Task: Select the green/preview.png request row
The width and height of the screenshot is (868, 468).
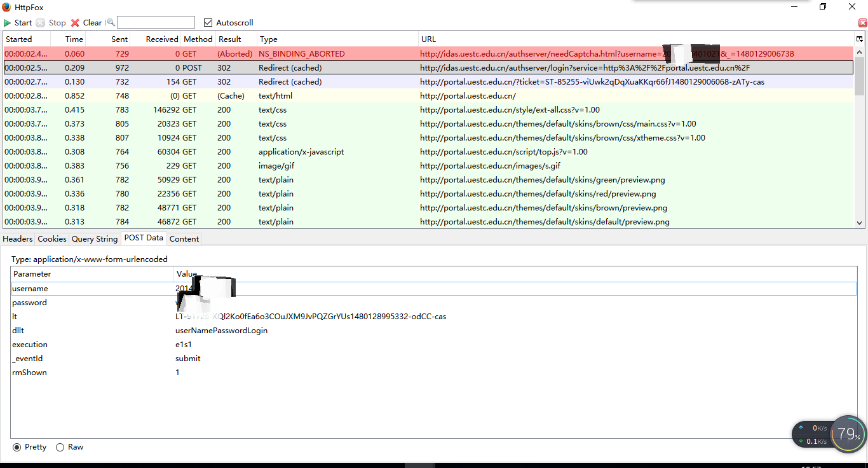Action: (x=429, y=179)
